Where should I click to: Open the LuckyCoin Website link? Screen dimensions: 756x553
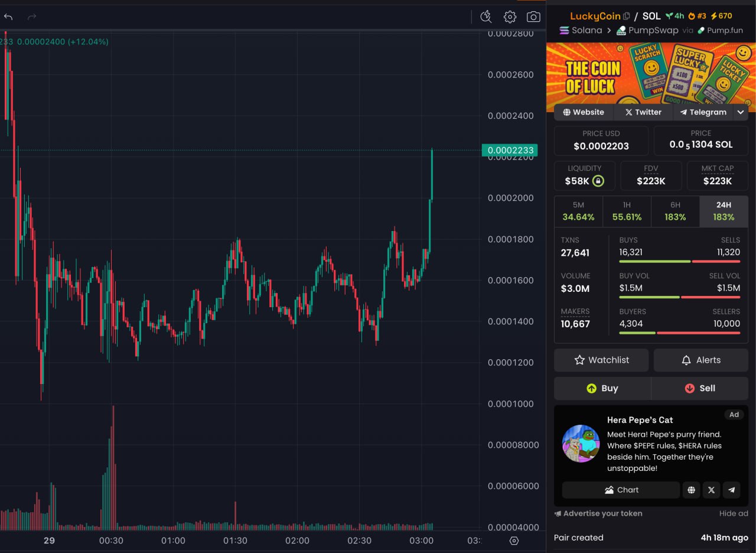click(x=584, y=112)
